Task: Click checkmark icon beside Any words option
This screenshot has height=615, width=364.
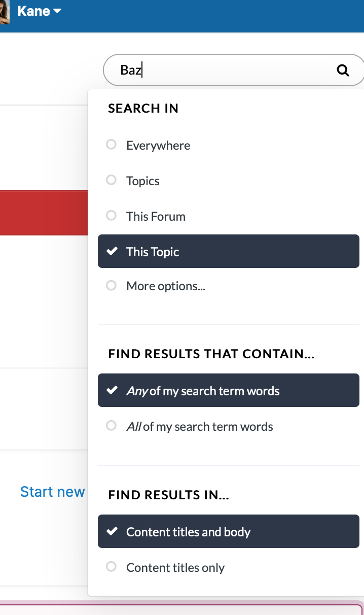Action: click(112, 391)
